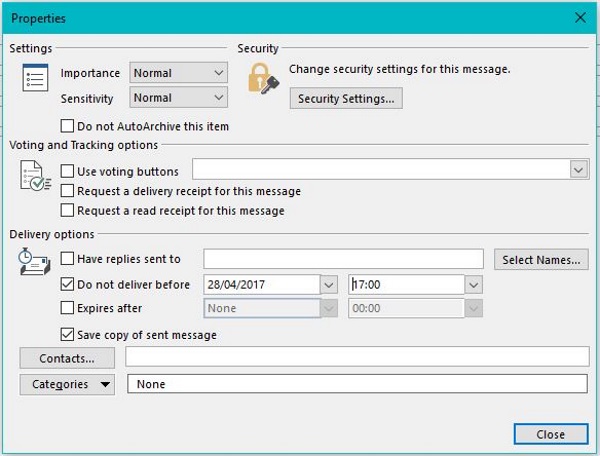
Task: Click the Voting and Tracking checklist icon
Action: tap(35, 176)
